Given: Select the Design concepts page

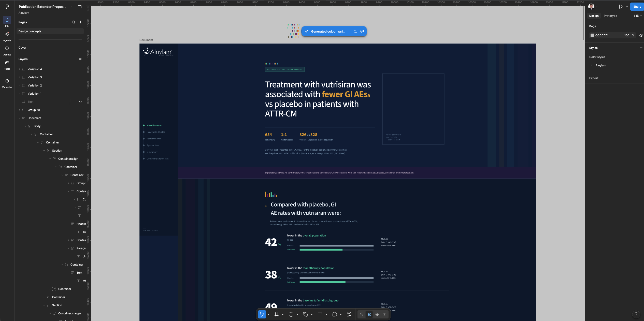Looking at the screenshot, I should 50,31.
